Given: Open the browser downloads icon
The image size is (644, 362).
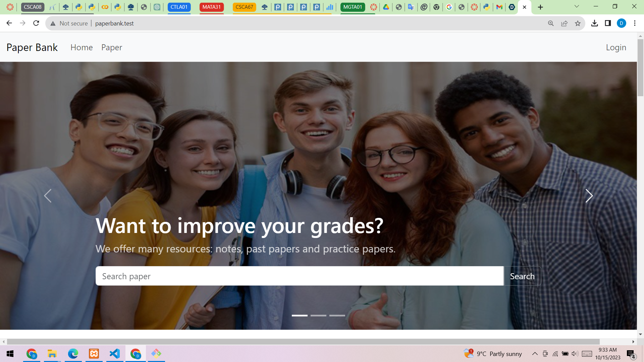Looking at the screenshot, I should tap(594, 23).
